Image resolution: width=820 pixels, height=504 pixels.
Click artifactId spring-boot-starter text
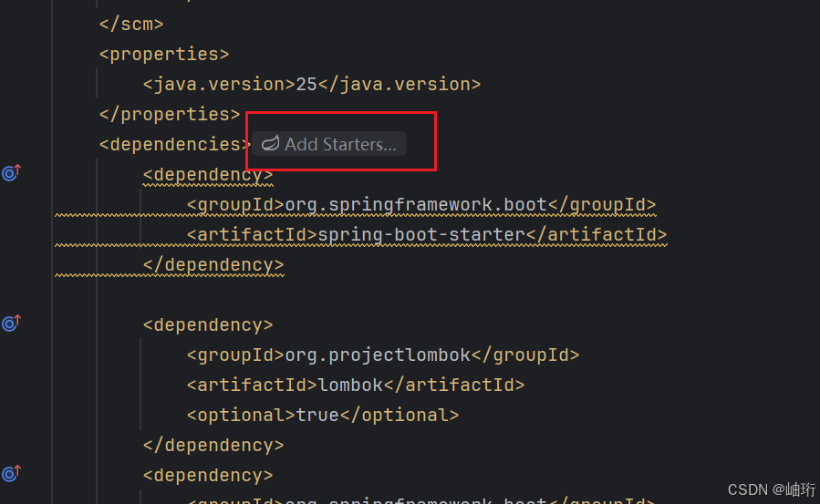click(x=421, y=234)
